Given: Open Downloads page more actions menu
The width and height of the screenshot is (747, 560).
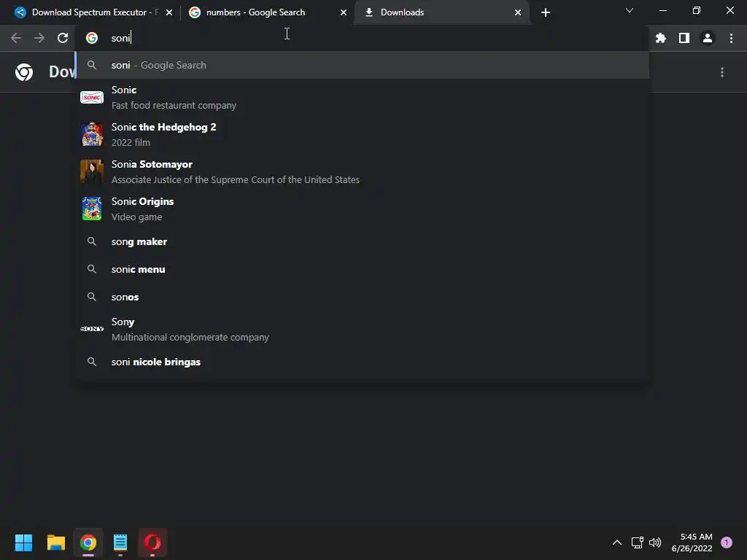Looking at the screenshot, I should pyautogui.click(x=721, y=72).
